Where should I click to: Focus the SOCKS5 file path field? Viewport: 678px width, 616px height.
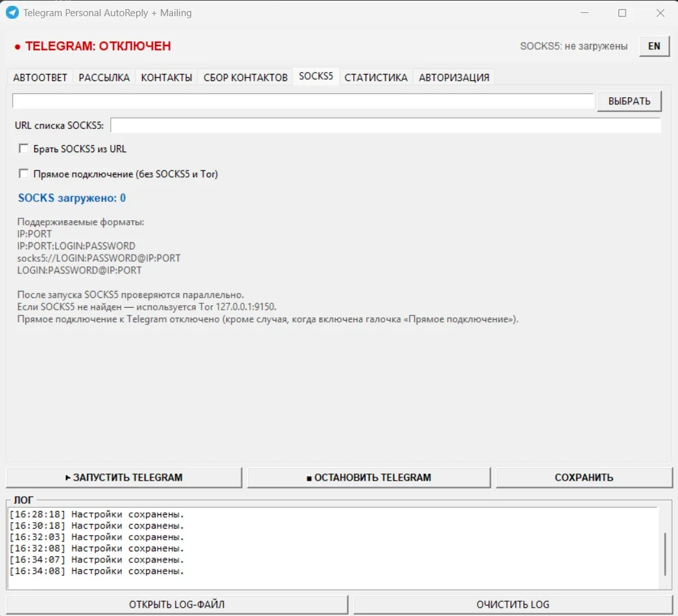303,101
